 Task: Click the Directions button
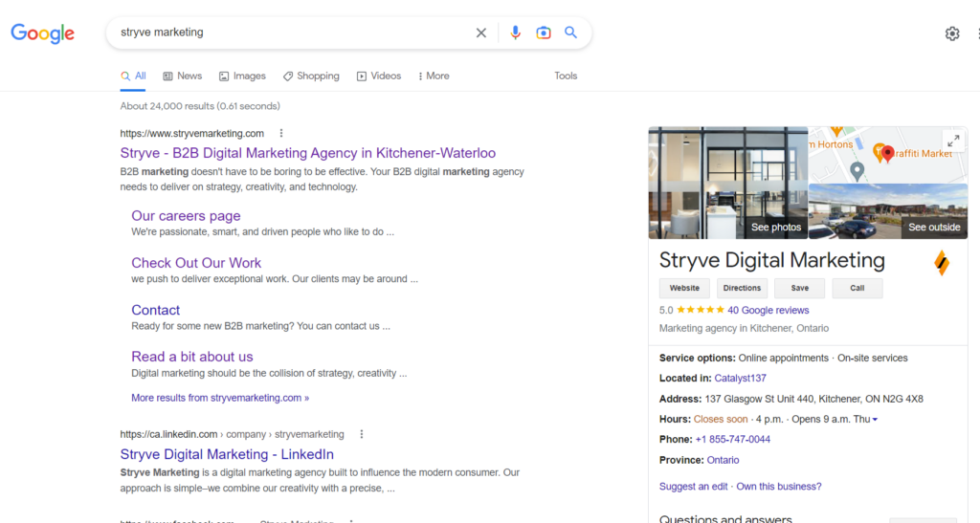coord(742,289)
